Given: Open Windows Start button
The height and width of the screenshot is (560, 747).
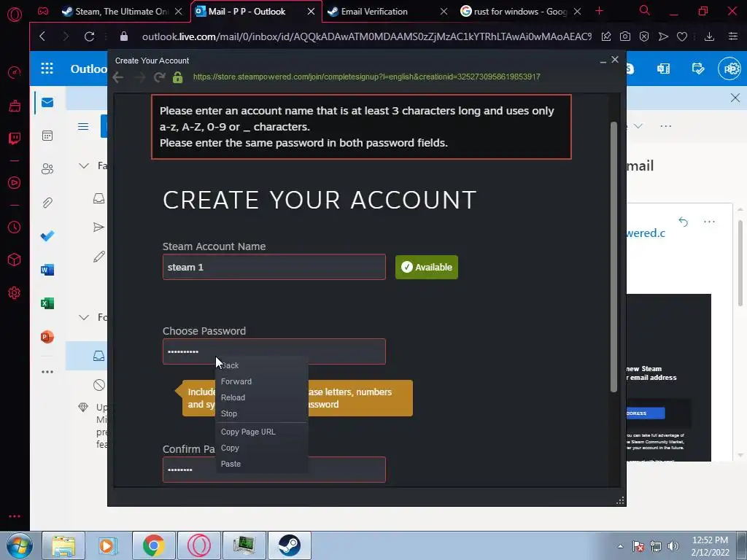Looking at the screenshot, I should (x=20, y=545).
